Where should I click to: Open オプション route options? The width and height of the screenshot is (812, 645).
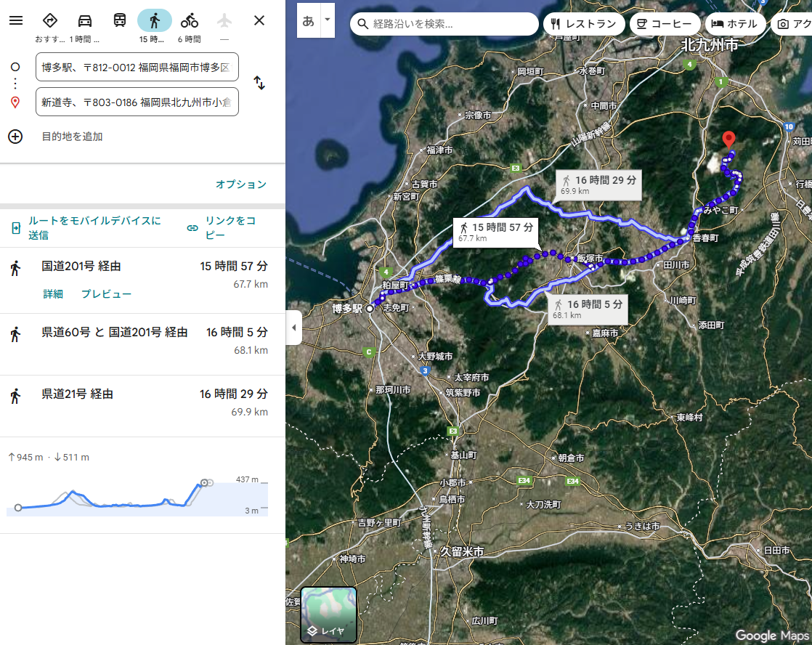click(x=240, y=184)
